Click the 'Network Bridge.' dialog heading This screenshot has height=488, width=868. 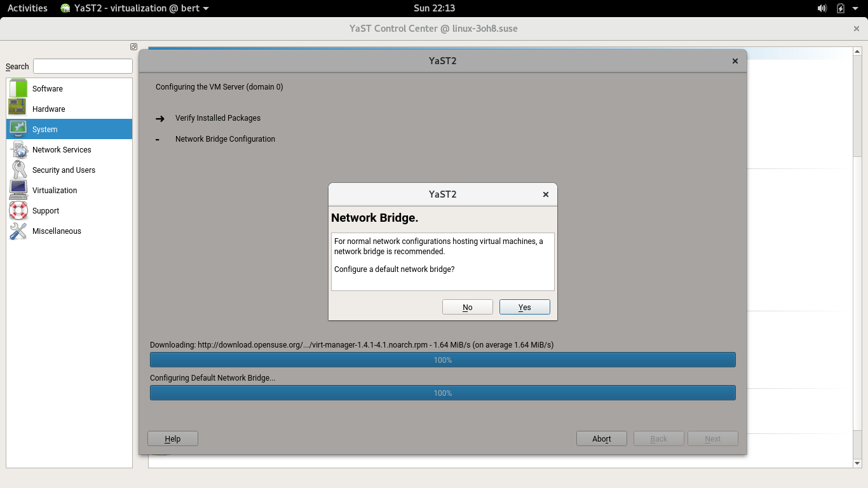click(375, 218)
